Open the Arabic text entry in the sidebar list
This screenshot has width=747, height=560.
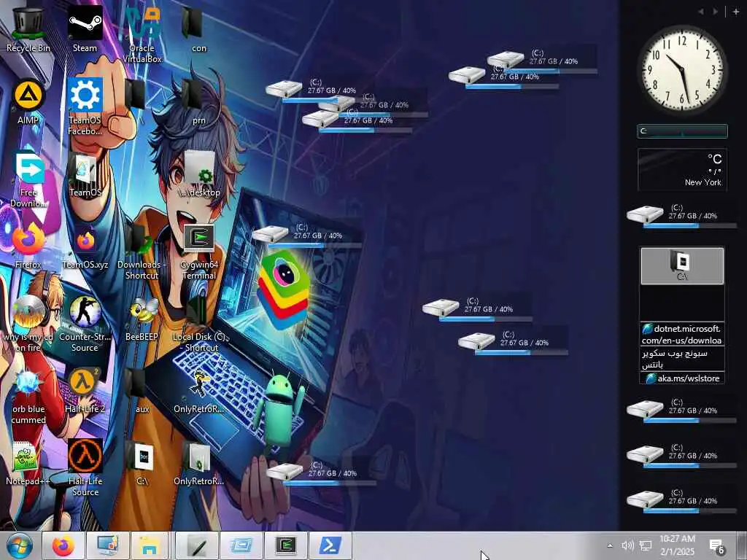pyautogui.click(x=682, y=359)
